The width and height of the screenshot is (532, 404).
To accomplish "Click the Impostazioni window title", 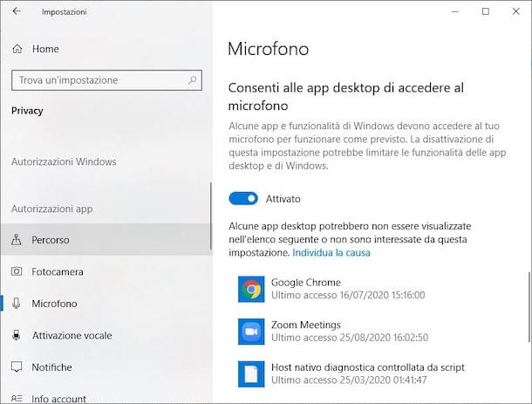I will pyautogui.click(x=65, y=12).
